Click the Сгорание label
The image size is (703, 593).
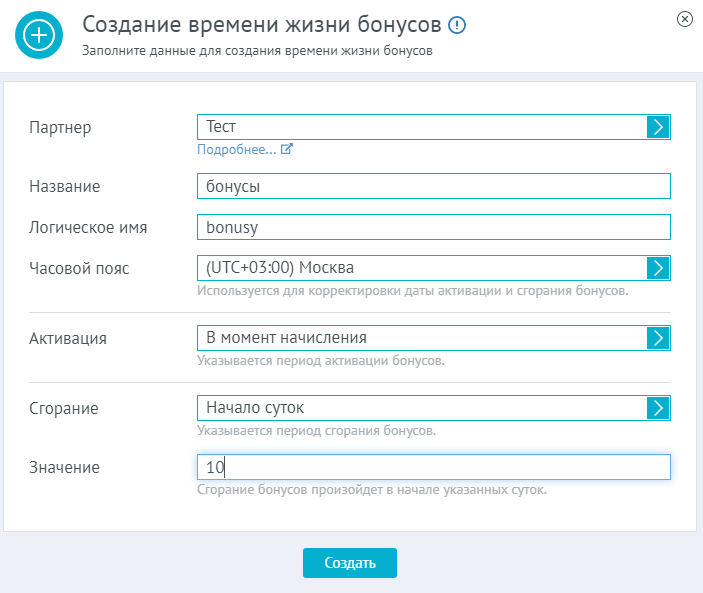coord(64,408)
